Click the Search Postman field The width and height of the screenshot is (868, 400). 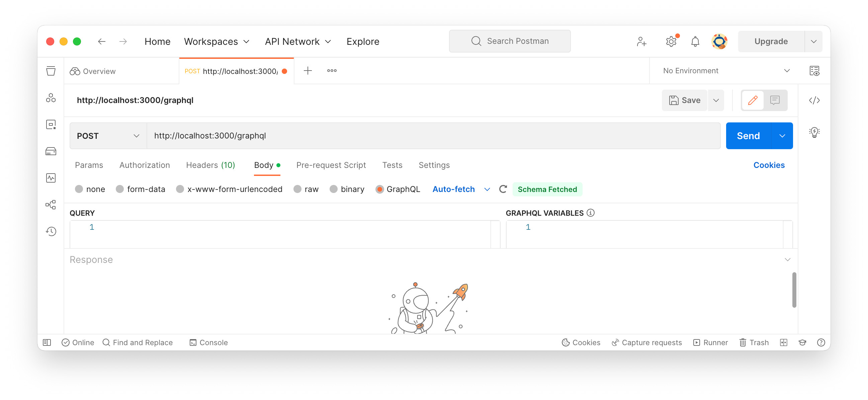click(x=510, y=41)
